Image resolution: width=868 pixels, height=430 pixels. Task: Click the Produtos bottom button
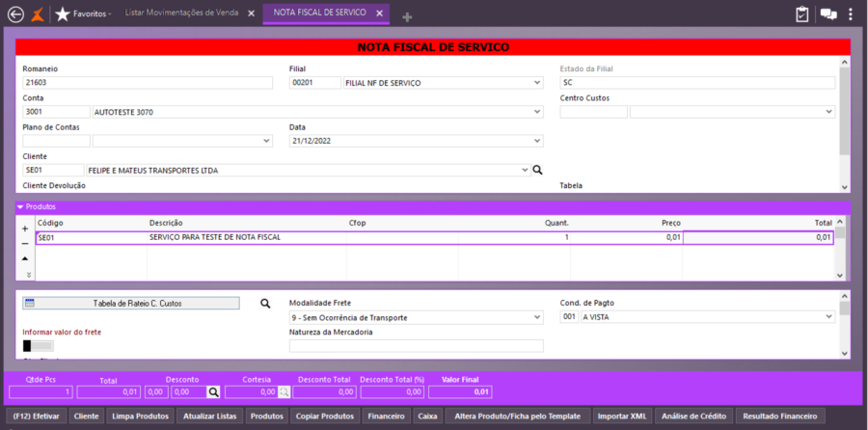pos(267,416)
